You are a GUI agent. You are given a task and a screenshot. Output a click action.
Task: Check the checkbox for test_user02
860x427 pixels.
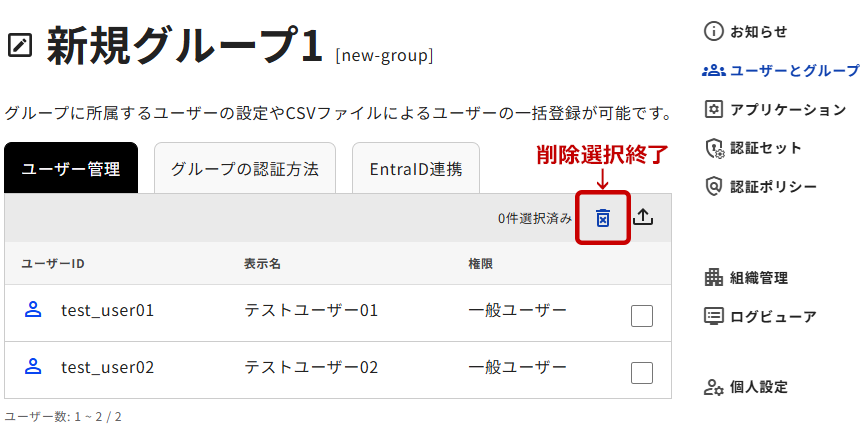pos(642,373)
